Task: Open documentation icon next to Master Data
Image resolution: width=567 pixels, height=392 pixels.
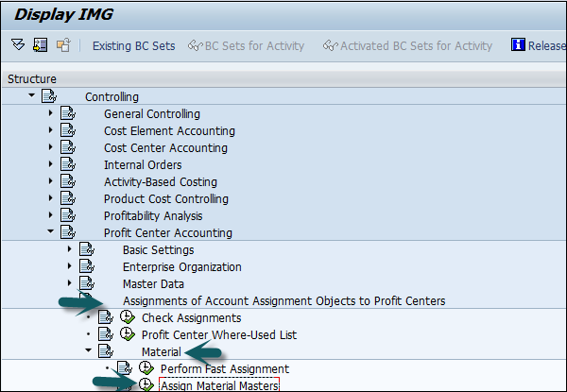Action: [87, 283]
